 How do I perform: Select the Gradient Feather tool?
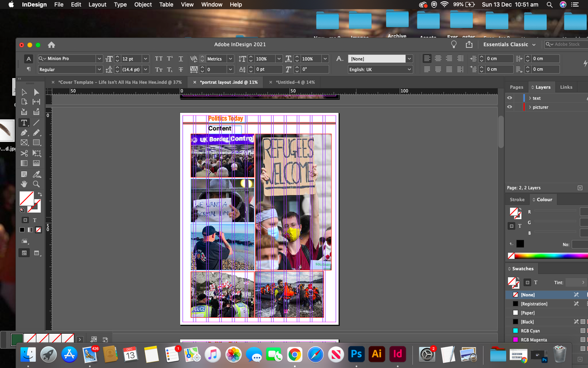36,163
